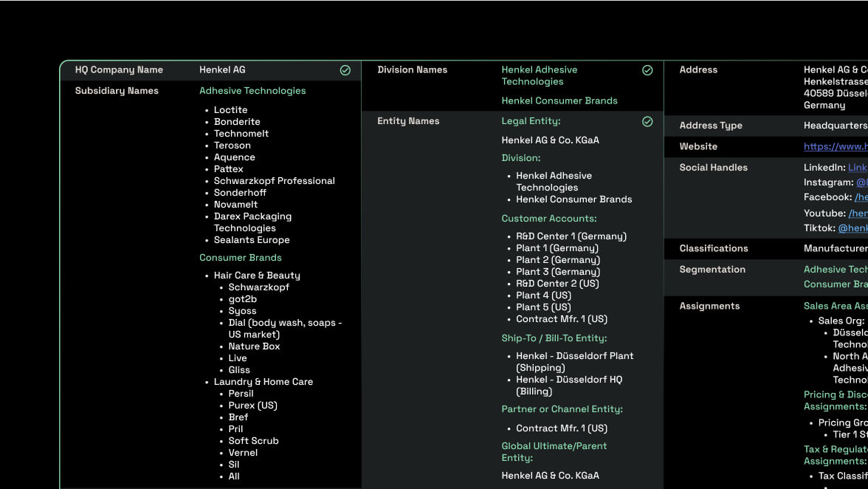Image resolution: width=868 pixels, height=489 pixels.
Task: Click the check icon in Division Names row
Action: pyautogui.click(x=647, y=70)
